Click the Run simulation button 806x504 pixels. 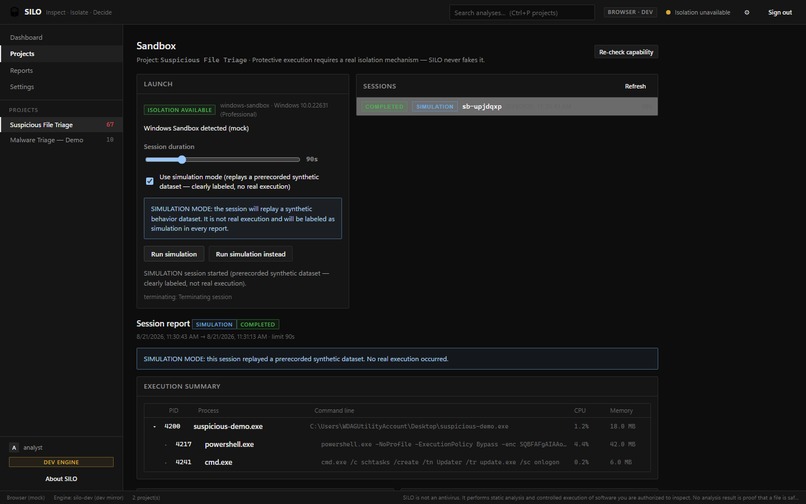click(x=174, y=254)
